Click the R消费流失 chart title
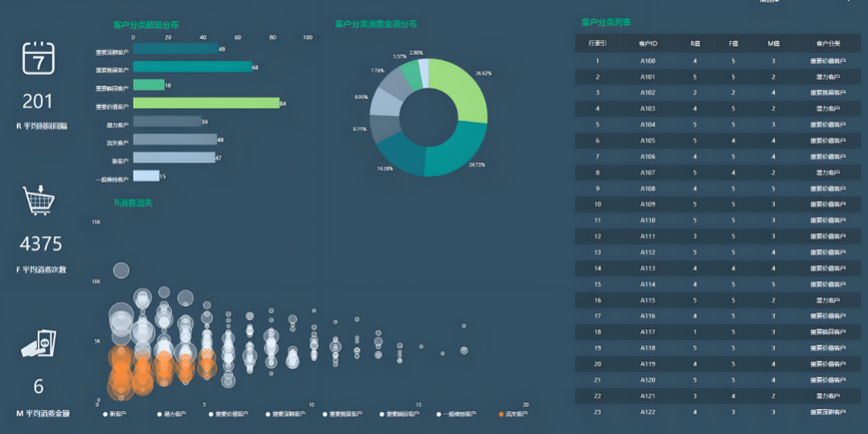This screenshot has height=434, width=868. tap(133, 203)
